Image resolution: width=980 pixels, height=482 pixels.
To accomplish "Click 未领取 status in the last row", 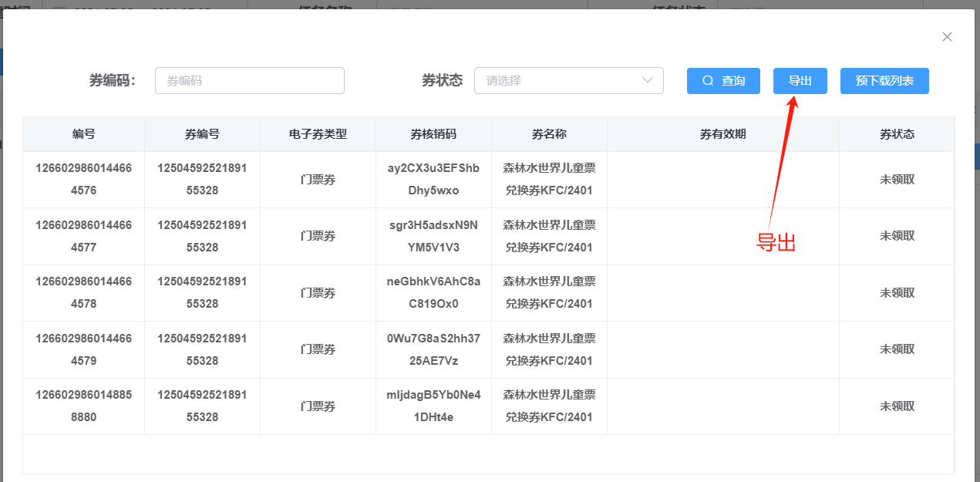I will point(897,406).
